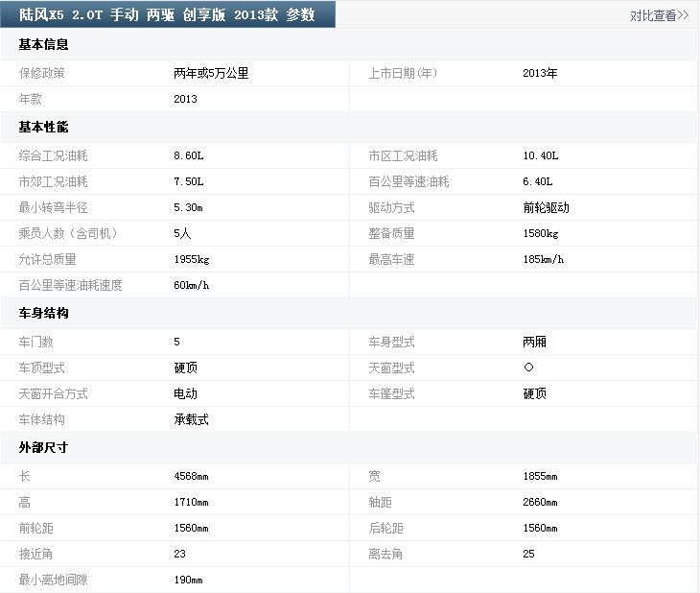Click the value 60km/h
The width and height of the screenshot is (700, 593).
point(191,286)
